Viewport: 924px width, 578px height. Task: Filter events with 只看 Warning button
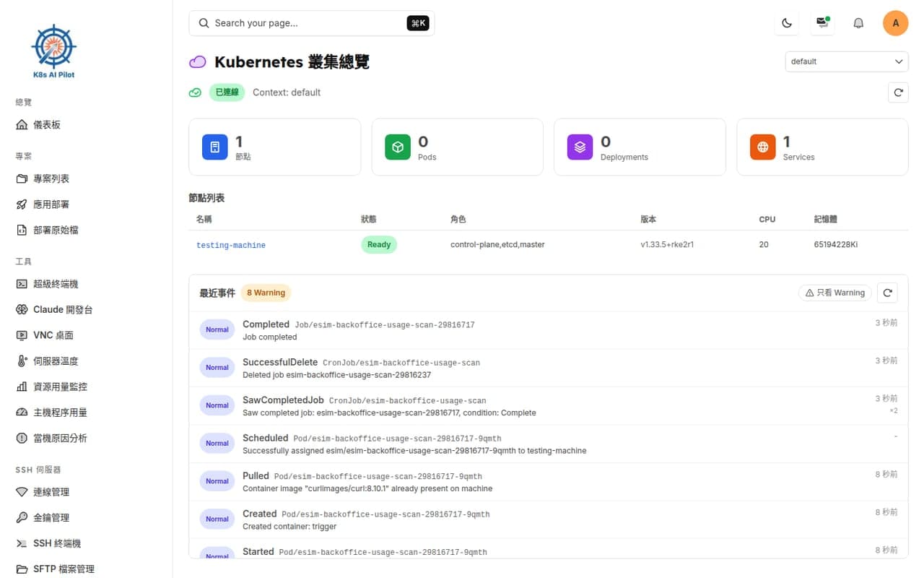835,293
